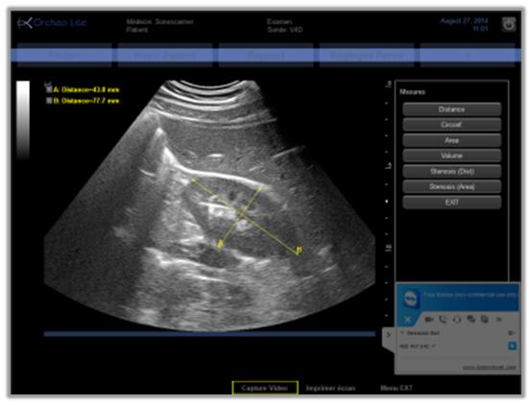The height and width of the screenshot is (405, 532).
Task: Close the TeamViewer panel with X
Action: pyautogui.click(x=407, y=320)
